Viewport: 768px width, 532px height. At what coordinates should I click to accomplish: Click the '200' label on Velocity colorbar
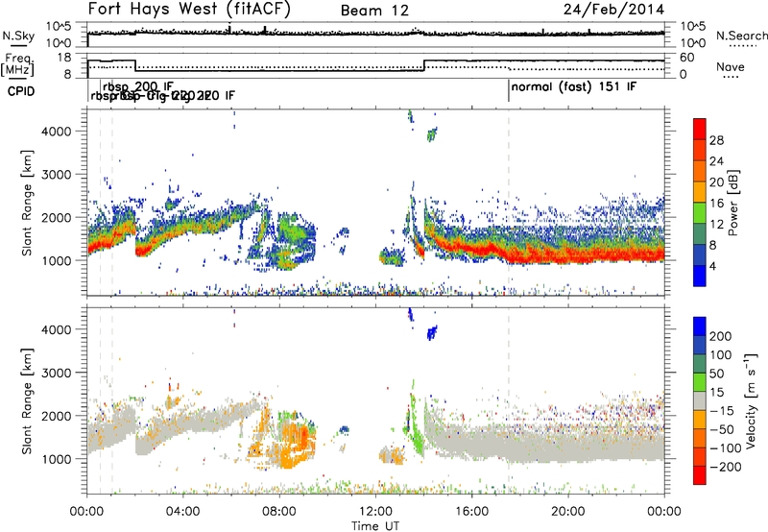coord(721,336)
